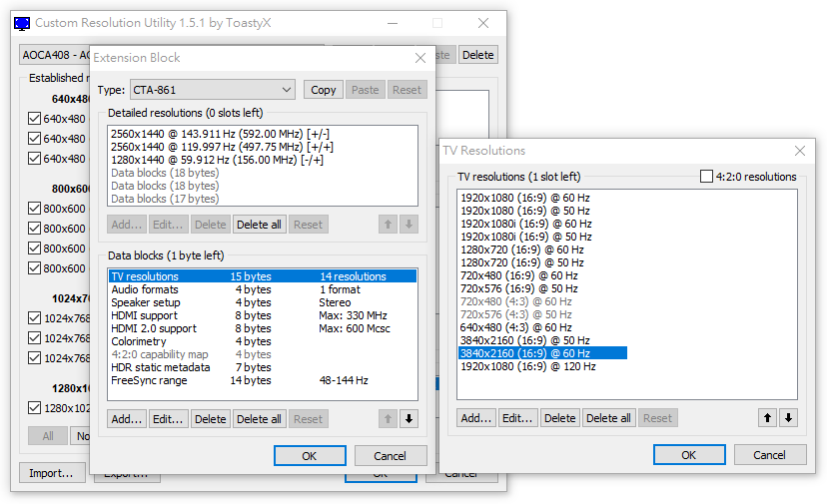Uncheck the first 800x600 established resolution
827x504 pixels.
34,209
